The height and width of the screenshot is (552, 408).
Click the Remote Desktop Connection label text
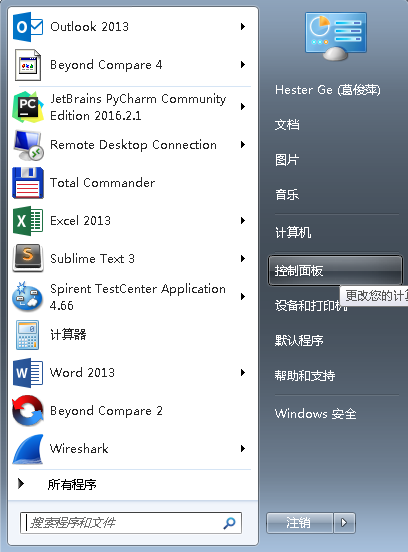[133, 145]
